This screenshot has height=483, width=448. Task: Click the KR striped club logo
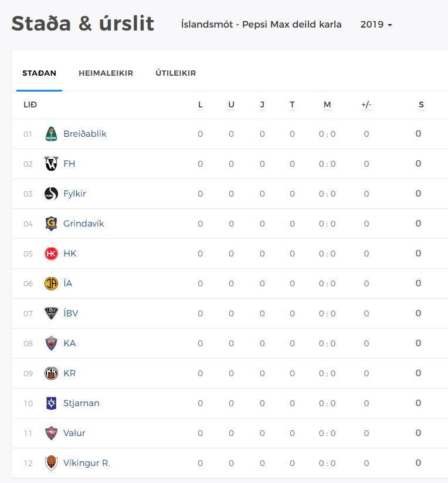[x=51, y=373]
